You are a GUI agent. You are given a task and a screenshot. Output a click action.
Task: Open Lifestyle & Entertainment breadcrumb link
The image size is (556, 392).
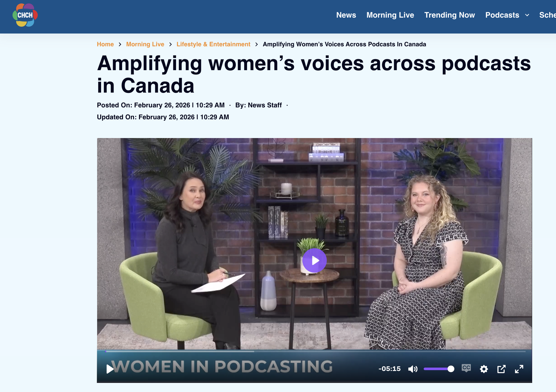click(213, 44)
